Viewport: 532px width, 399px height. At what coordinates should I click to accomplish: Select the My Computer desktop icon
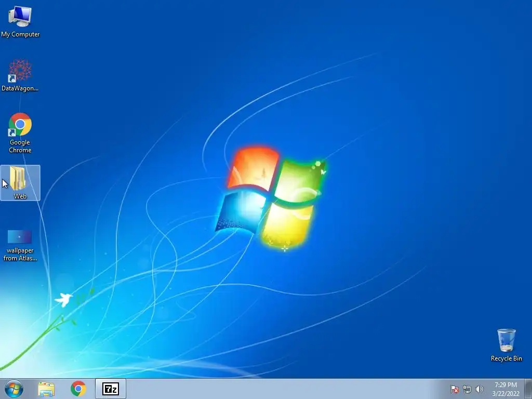[x=20, y=21]
